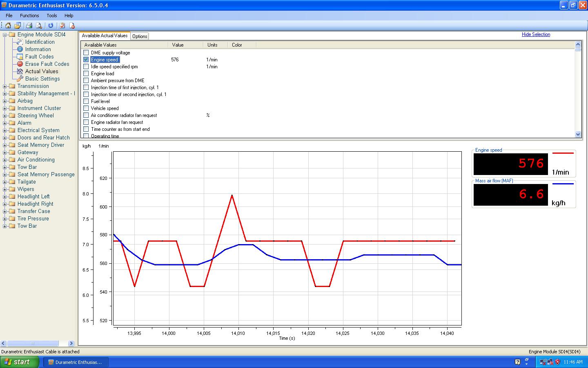
Task: Expand the Air Conditioning tree node
Action: (5, 160)
